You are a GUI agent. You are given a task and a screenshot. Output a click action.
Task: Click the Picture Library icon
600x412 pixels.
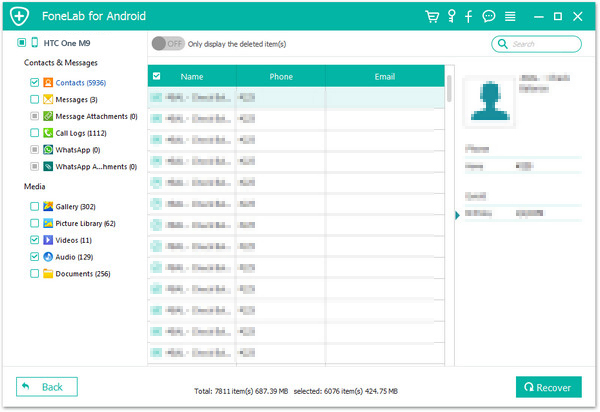(x=48, y=223)
